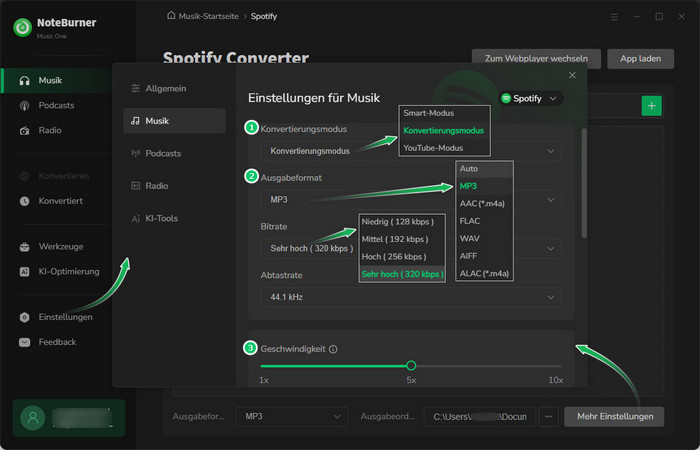700x450 pixels.
Task: Click the Geschwindigkeit speed slider handle
Action: 411,366
